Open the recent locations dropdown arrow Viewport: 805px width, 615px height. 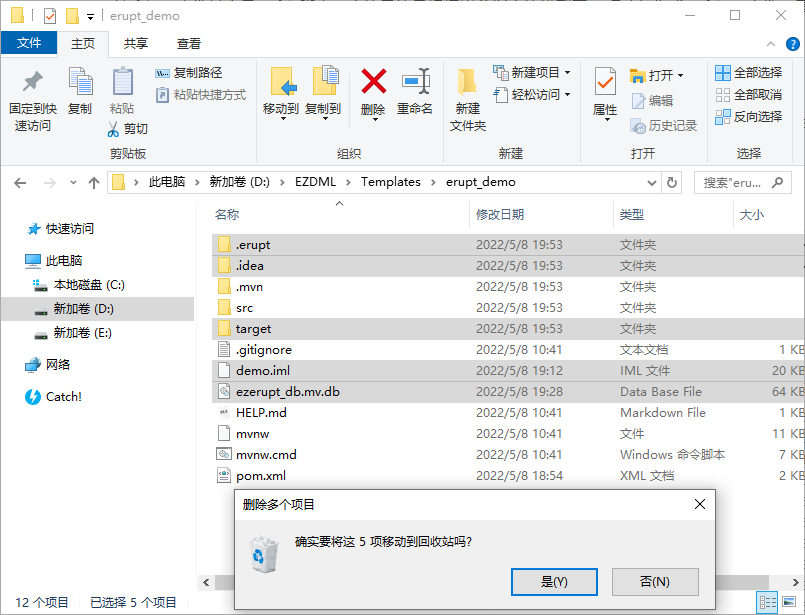pos(73,183)
